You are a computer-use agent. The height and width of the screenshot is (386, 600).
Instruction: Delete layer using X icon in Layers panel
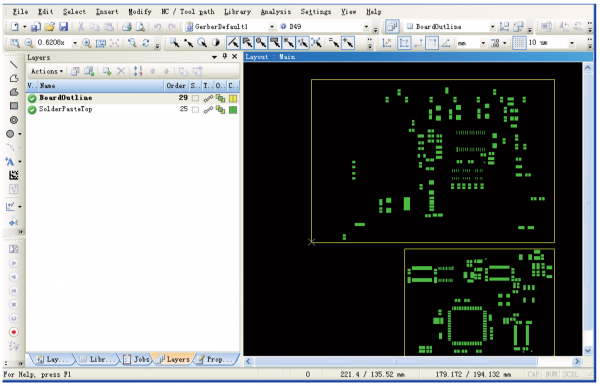(121, 71)
